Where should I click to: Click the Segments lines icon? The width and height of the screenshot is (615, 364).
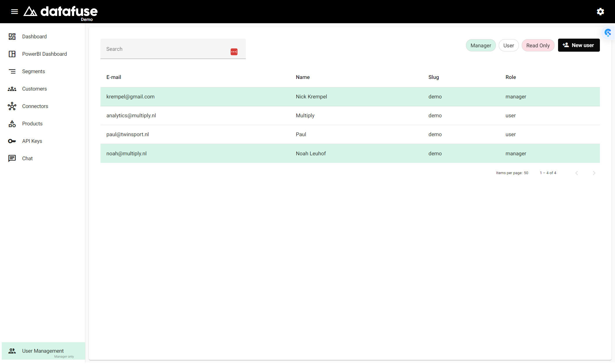click(x=12, y=71)
